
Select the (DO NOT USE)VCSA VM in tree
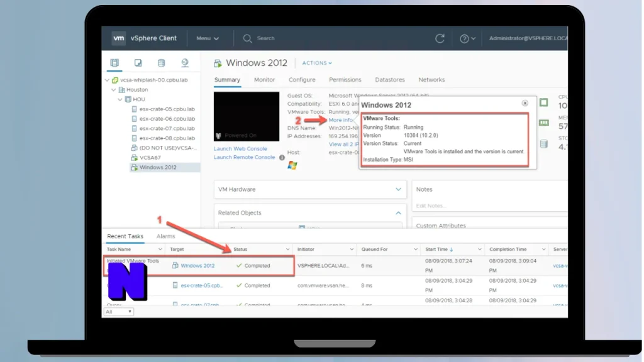pyautogui.click(x=167, y=148)
